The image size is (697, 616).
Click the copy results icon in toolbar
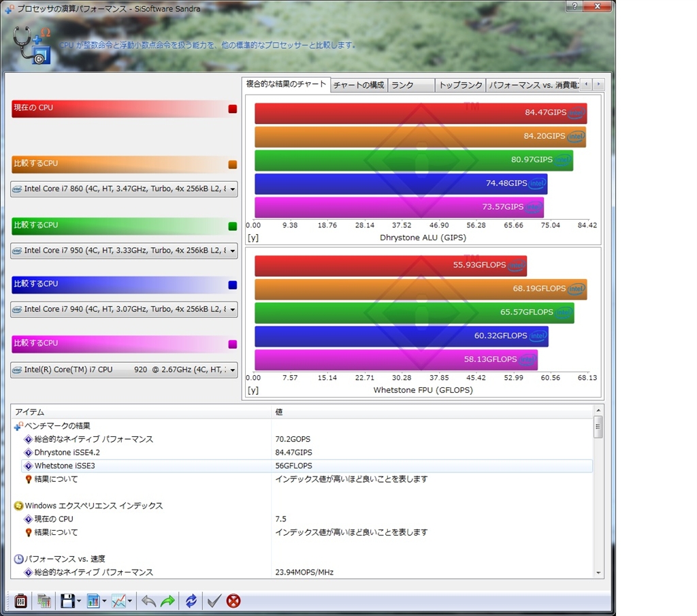[x=44, y=601]
